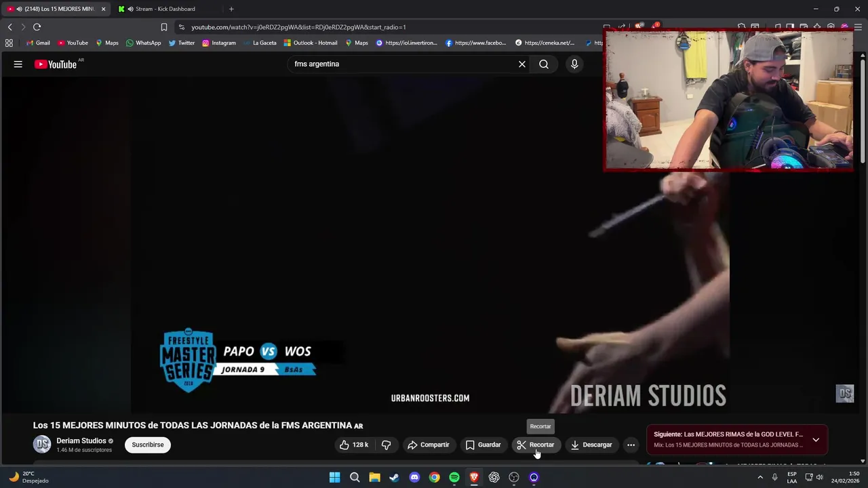Open the Deriam Studios channel avatar
Screen dimensions: 868x488
click(x=42, y=445)
